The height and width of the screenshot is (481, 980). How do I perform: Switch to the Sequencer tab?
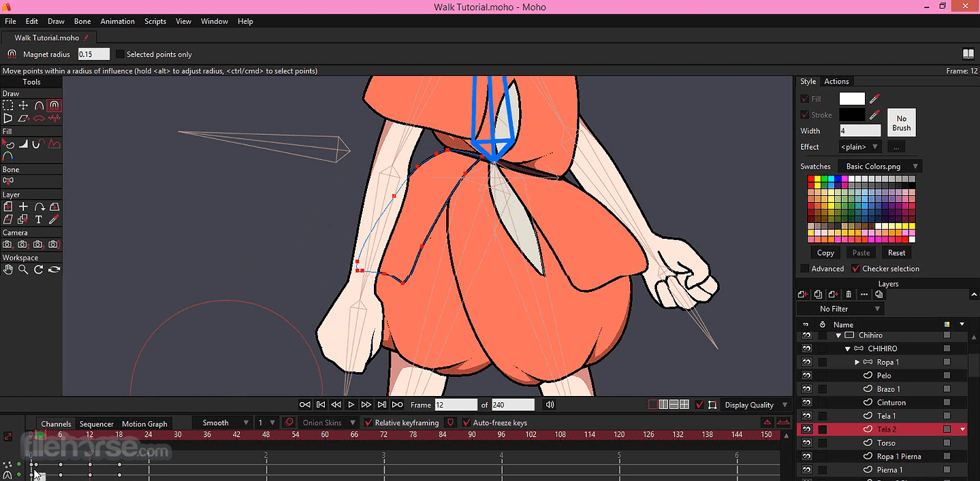point(97,424)
